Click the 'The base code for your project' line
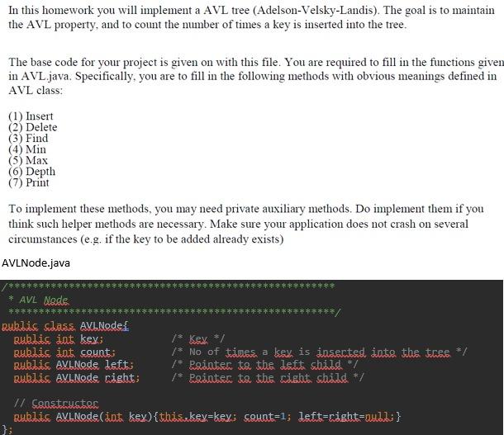Image resolution: width=504 pixels, height=435 pixels. point(256,62)
